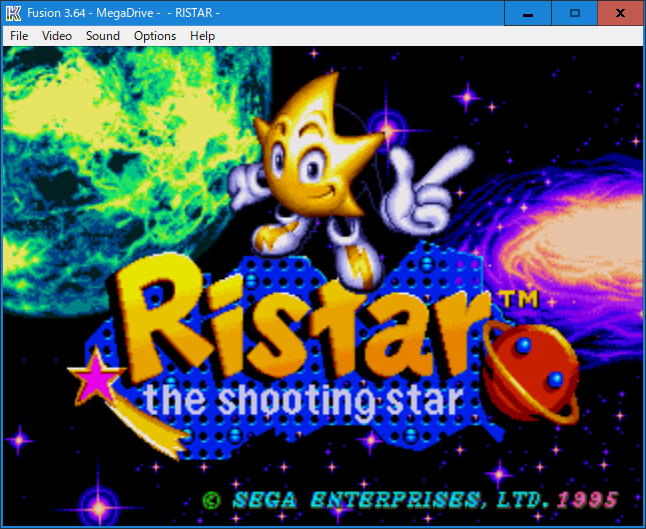Open the Options menu

[155, 36]
